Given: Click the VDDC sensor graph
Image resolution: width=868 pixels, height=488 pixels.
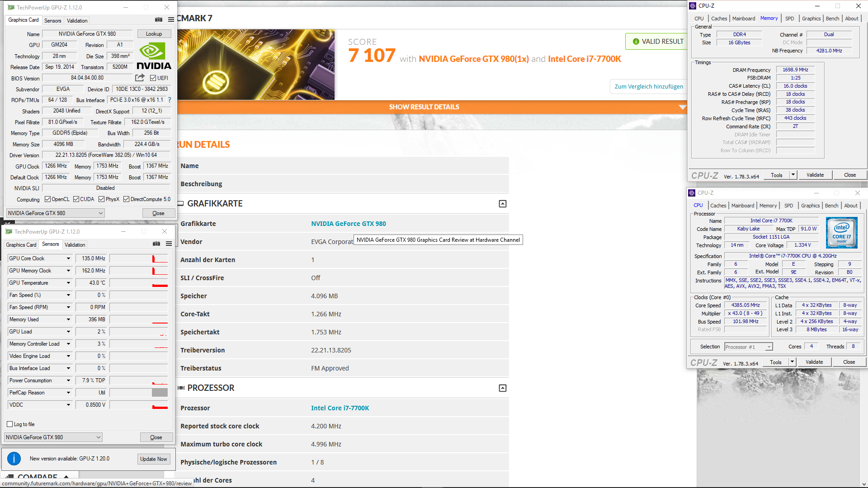Looking at the screenshot, I should point(138,405).
